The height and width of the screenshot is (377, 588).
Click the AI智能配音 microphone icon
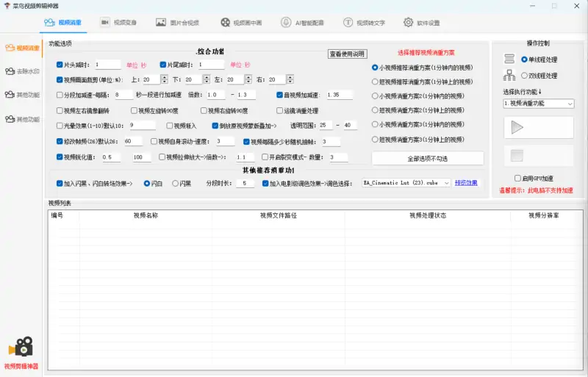click(x=285, y=23)
